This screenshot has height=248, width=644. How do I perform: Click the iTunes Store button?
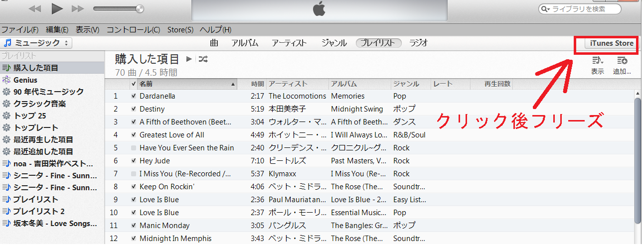(x=612, y=43)
